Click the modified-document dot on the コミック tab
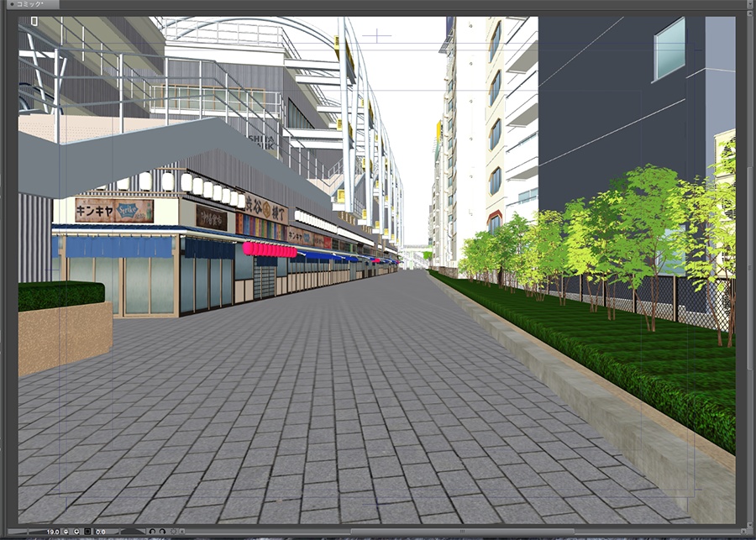 12,4
